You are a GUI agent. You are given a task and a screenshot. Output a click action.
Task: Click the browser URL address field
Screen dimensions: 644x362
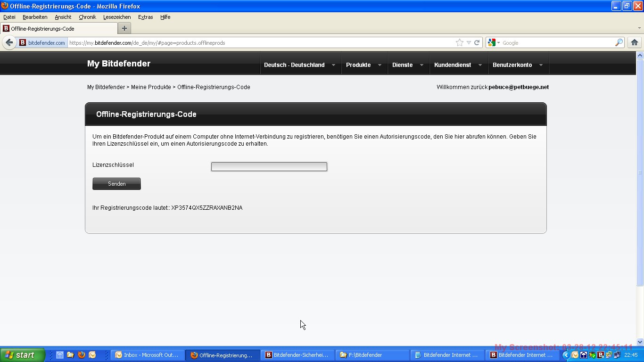[261, 42]
